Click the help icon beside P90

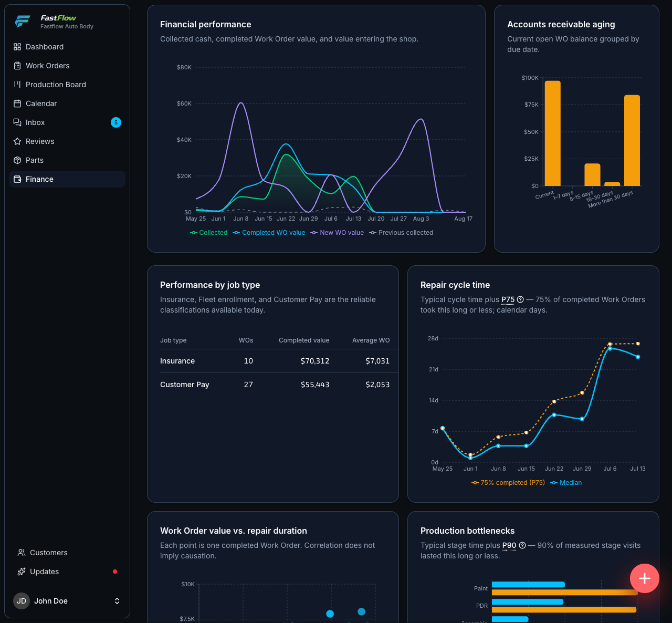coord(522,545)
